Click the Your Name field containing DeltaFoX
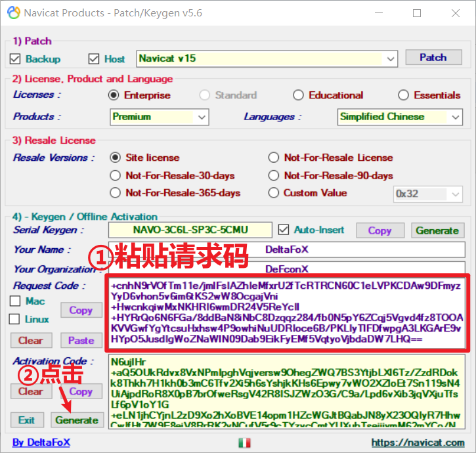Screen dimensions: 476x453 pos(286,249)
